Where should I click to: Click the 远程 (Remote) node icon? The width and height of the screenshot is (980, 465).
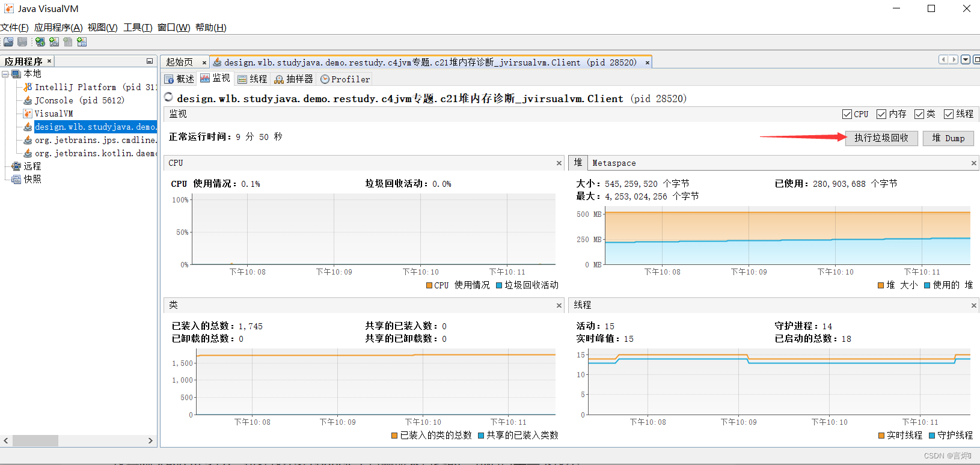tap(16, 166)
